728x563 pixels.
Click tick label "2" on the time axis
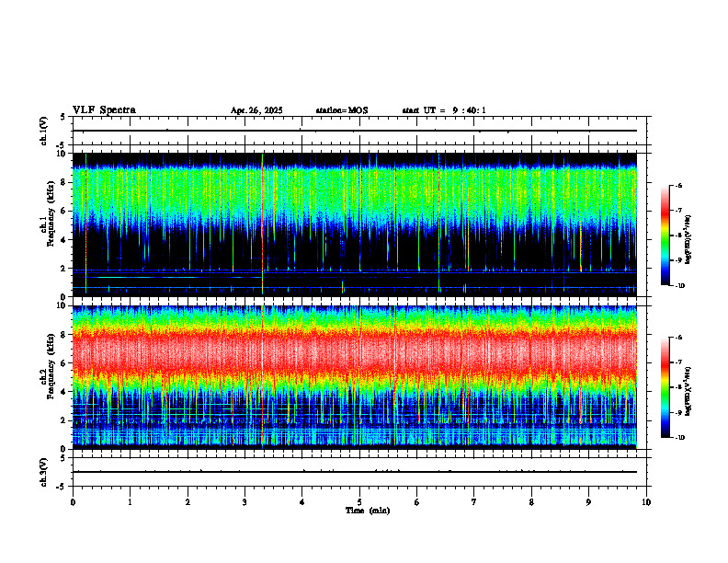188,502
